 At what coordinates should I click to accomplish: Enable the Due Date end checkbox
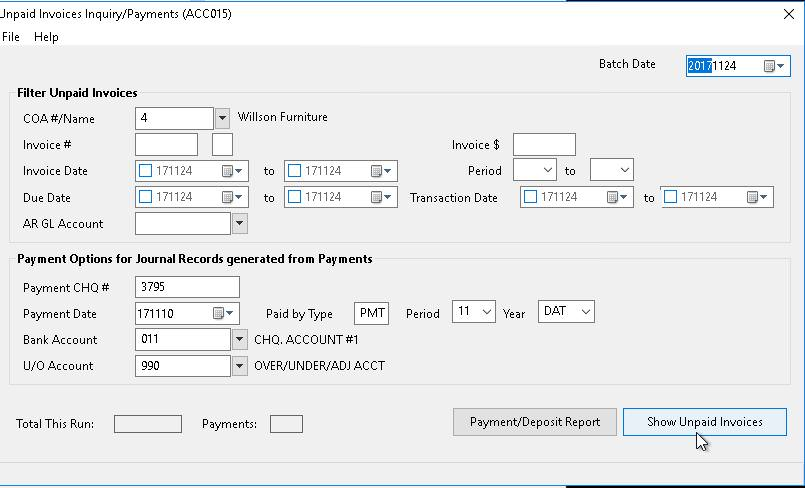[294, 197]
